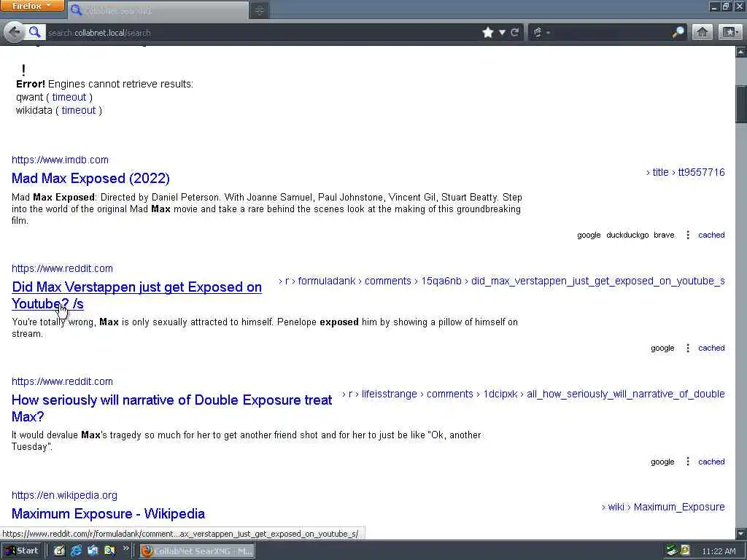Click the page scrollbar down arrow

pos(741,533)
